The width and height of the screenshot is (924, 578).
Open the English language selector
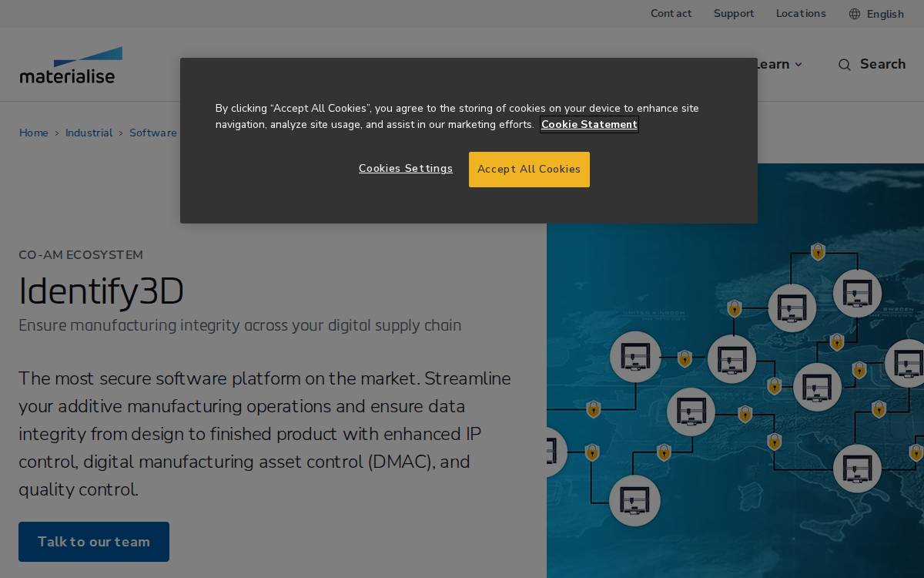(x=876, y=14)
